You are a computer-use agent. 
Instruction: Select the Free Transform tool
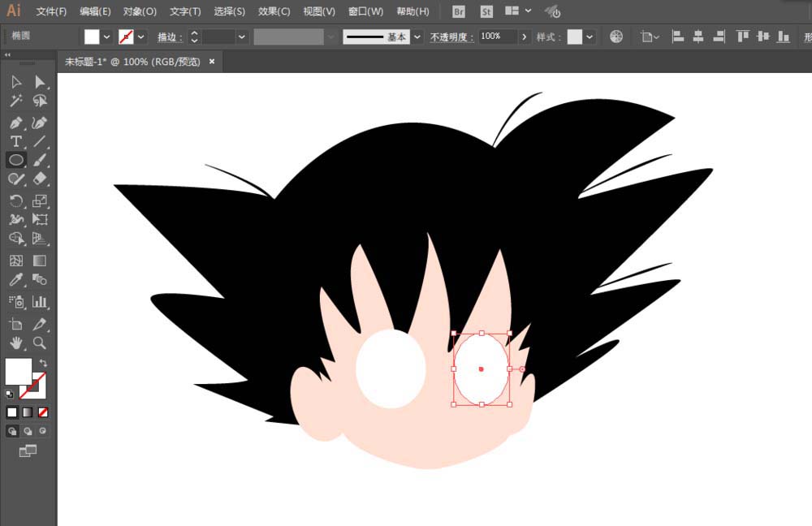click(39, 219)
